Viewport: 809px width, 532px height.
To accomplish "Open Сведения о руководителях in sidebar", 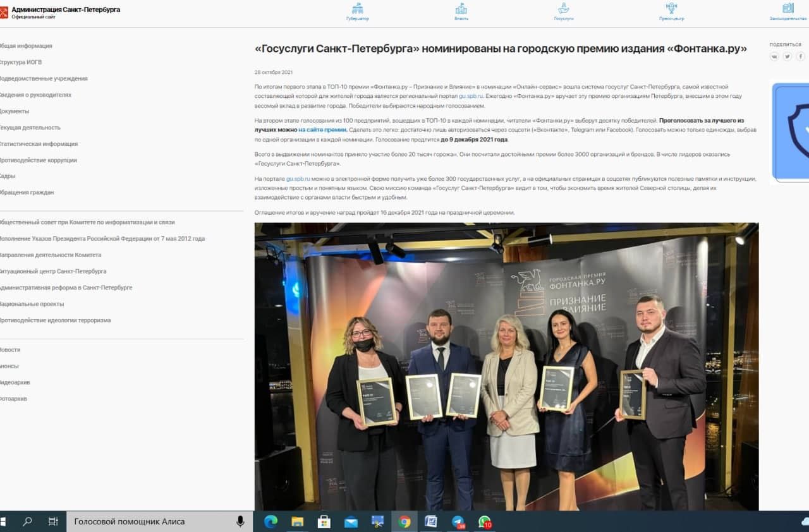I will 35,95.
